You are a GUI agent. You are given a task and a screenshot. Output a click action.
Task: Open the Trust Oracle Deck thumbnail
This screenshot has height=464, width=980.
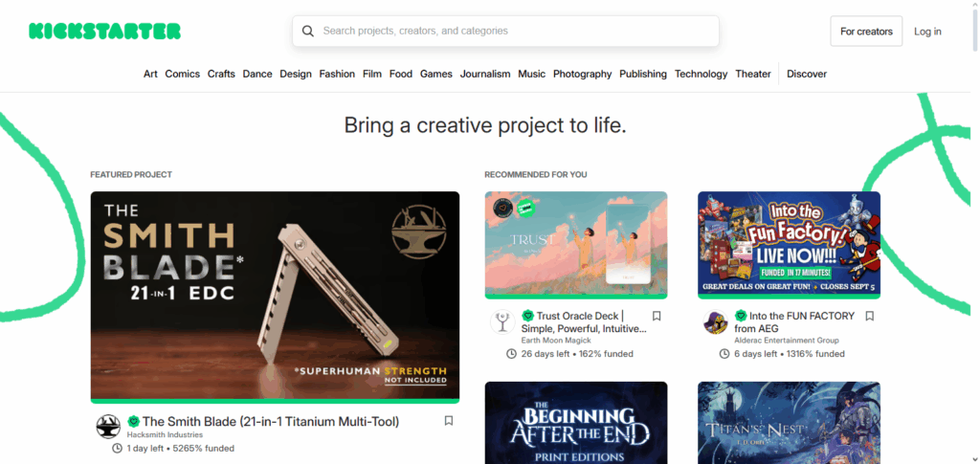576,243
